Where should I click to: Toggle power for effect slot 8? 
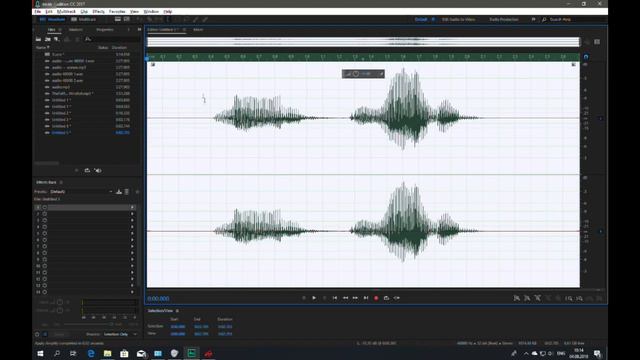click(x=44, y=253)
